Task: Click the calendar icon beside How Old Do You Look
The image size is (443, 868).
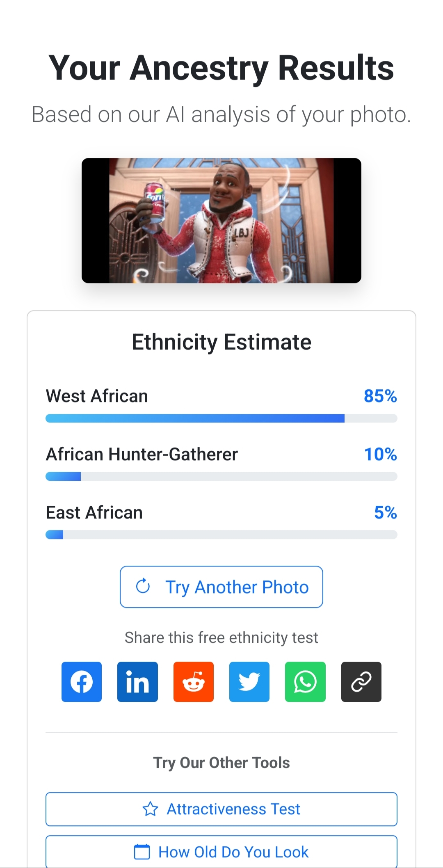Action: (142, 852)
